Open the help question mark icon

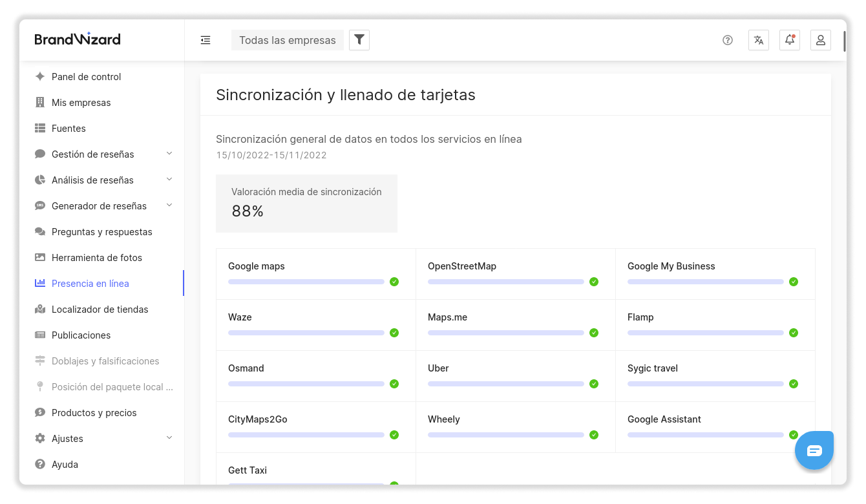(728, 40)
